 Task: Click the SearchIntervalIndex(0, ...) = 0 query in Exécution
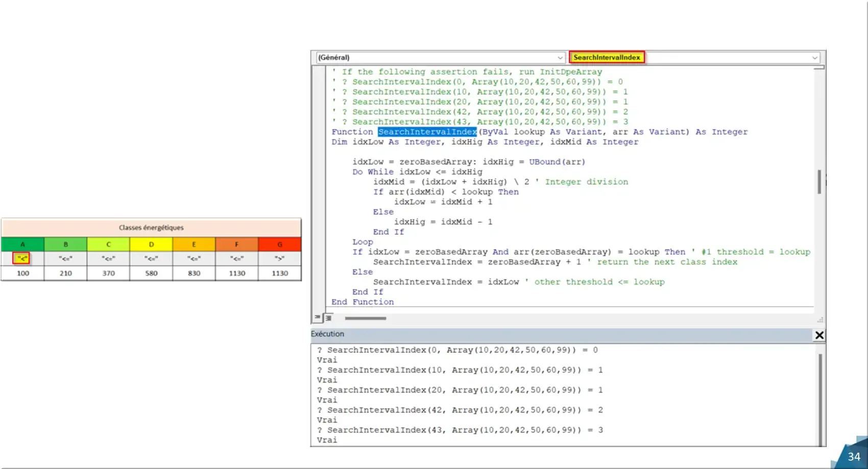(x=457, y=350)
